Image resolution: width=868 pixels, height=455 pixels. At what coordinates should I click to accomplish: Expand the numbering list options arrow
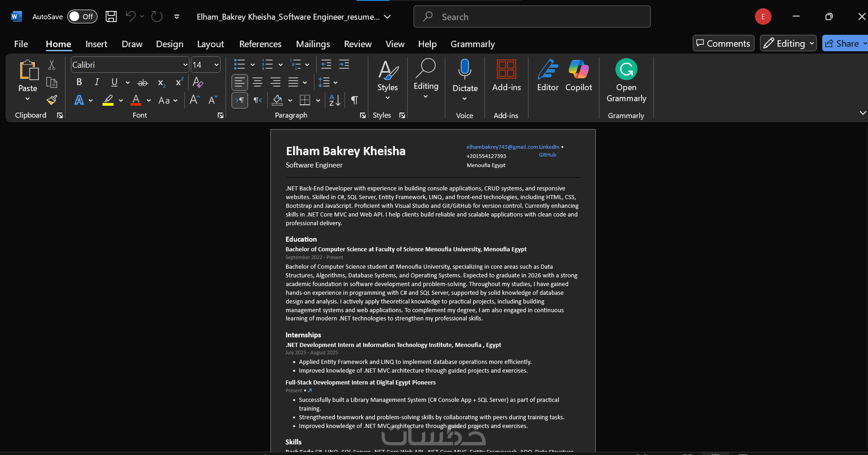coord(280,65)
